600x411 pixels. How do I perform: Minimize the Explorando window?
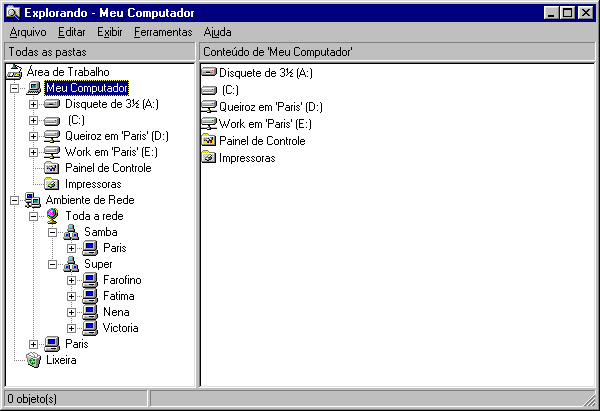551,13
